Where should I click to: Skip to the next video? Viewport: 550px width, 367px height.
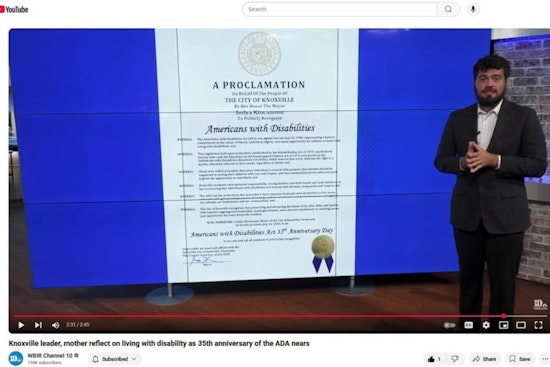38,325
